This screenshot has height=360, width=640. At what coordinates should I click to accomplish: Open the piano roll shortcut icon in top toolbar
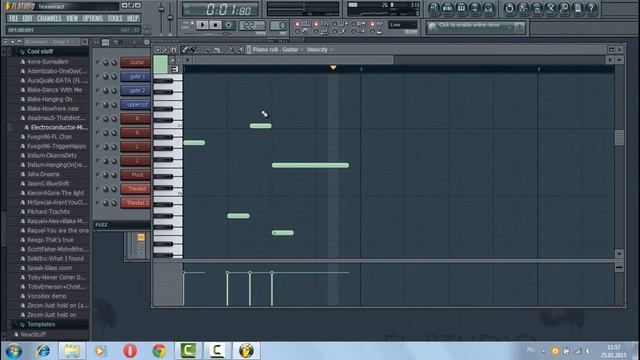pyautogui.click(x=462, y=8)
